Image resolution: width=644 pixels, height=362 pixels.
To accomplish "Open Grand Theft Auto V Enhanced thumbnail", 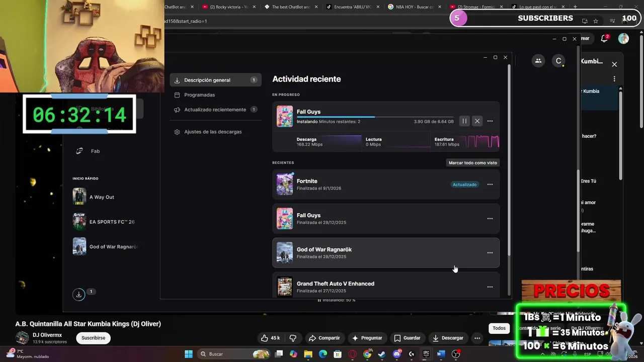I will 285,287.
